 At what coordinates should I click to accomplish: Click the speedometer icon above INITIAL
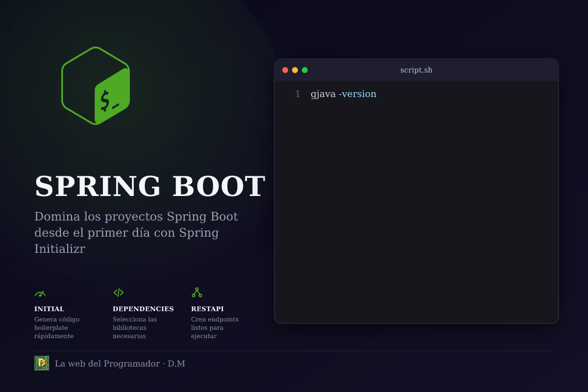pyautogui.click(x=40, y=293)
